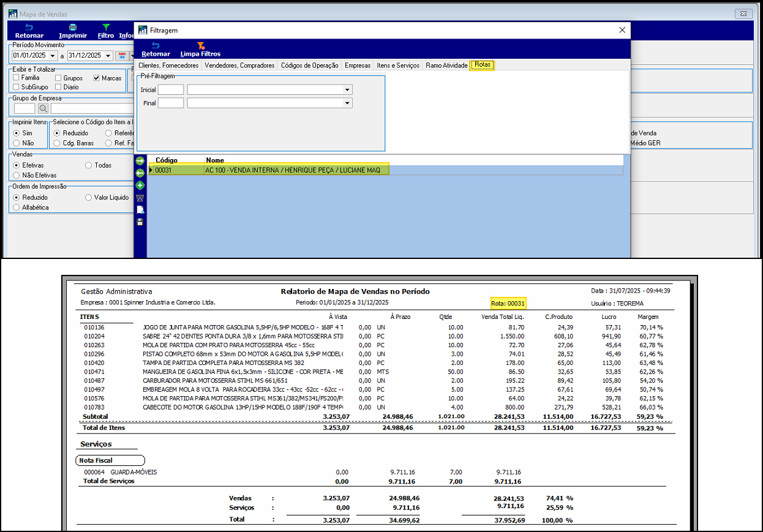
Task: Click the Final code input field
Action: tap(171, 103)
